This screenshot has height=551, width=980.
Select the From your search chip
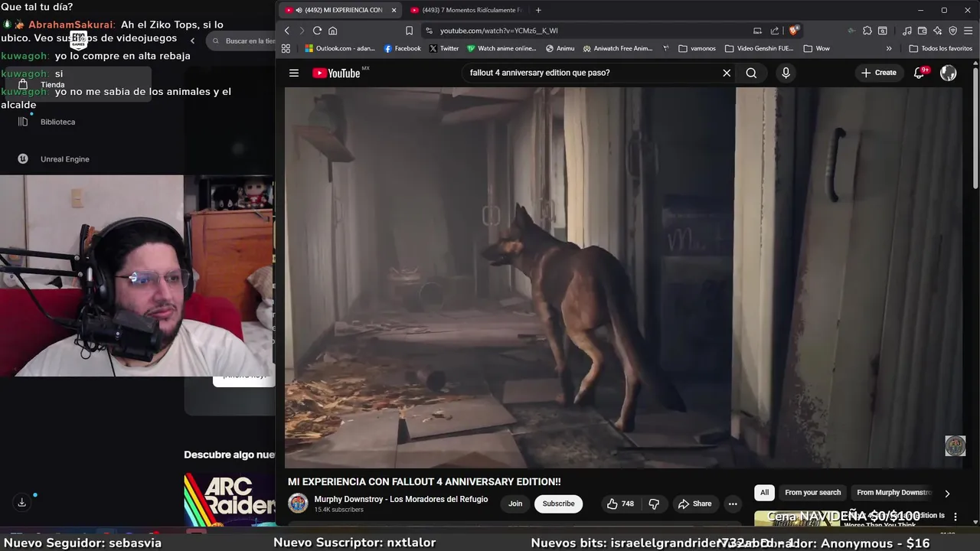pyautogui.click(x=812, y=493)
